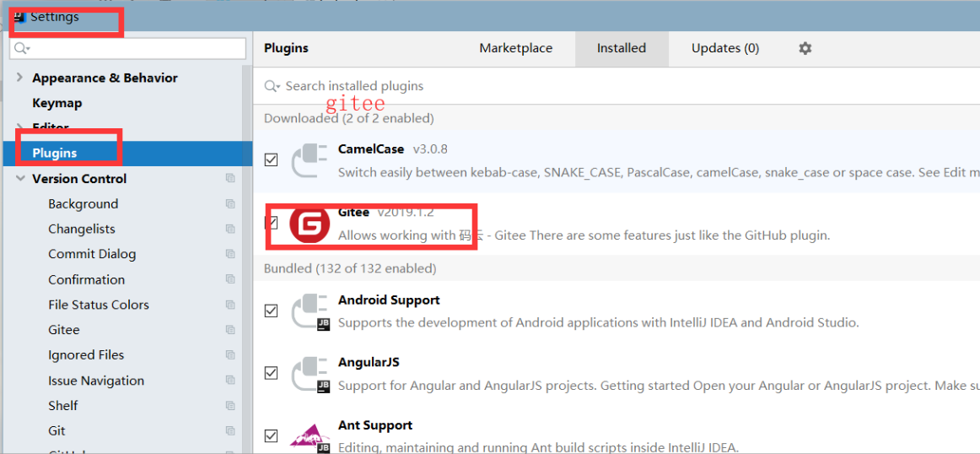
Task: Uncheck the Ant Support plugin checkbox
Action: tap(272, 435)
